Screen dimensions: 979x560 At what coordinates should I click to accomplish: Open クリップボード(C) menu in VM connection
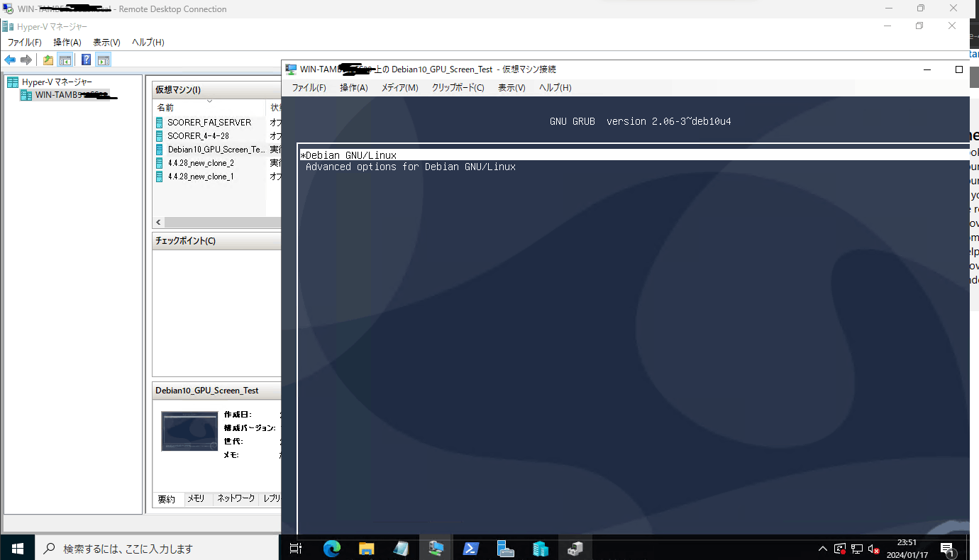click(458, 88)
